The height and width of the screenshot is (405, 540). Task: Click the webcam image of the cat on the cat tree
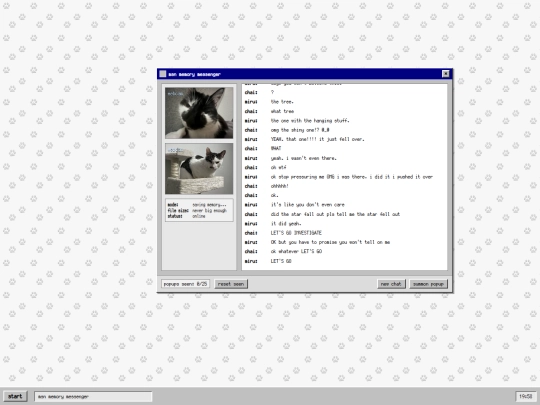coord(199,169)
